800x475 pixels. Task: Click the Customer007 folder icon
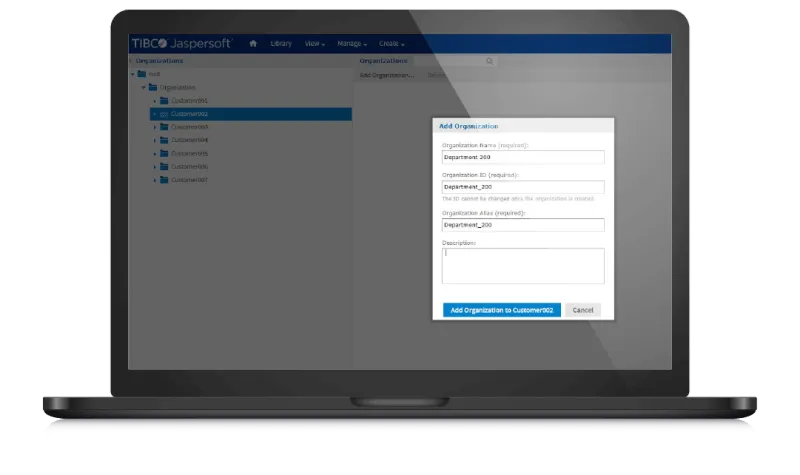[x=164, y=180]
